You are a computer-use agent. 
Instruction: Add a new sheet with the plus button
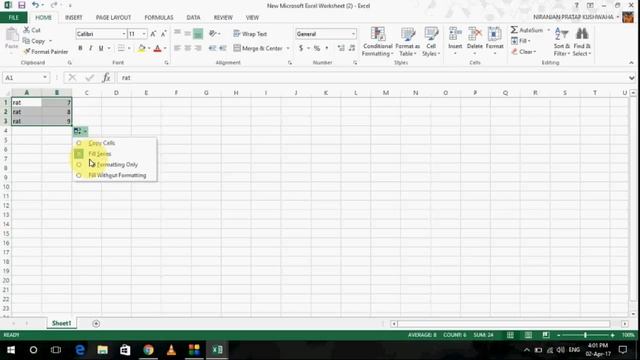(x=96, y=324)
